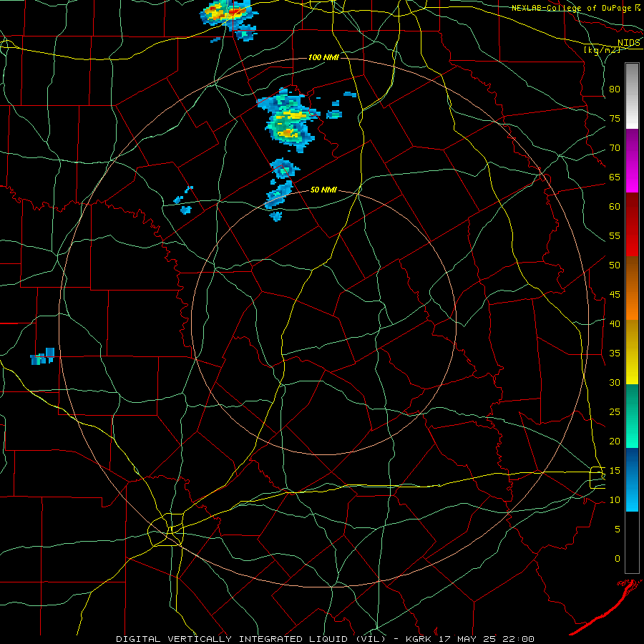Click the color scale value 80

point(615,89)
